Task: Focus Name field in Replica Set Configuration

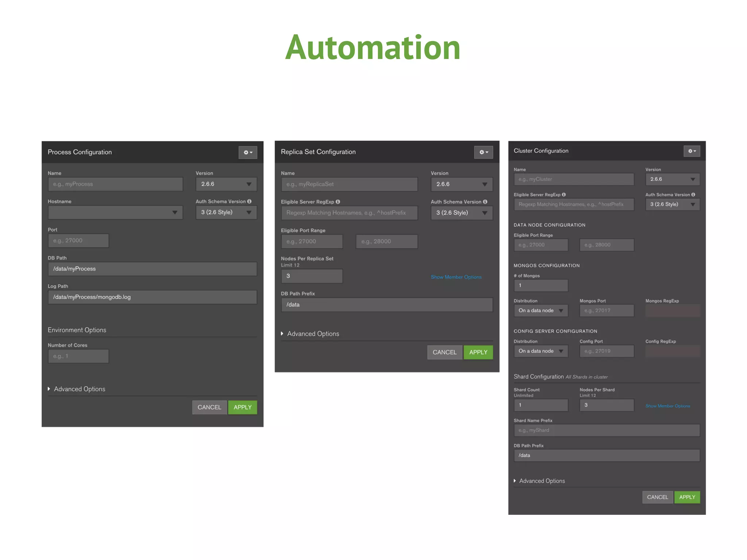Action: (x=349, y=184)
